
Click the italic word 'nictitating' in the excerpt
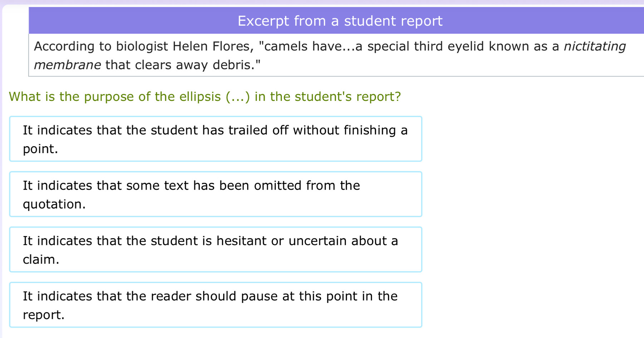click(x=595, y=46)
